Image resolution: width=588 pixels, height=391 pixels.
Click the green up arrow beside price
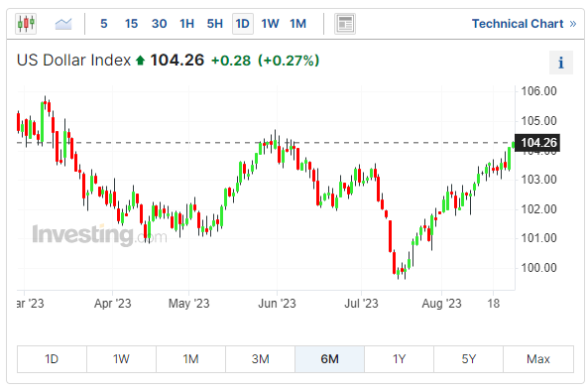(x=140, y=61)
